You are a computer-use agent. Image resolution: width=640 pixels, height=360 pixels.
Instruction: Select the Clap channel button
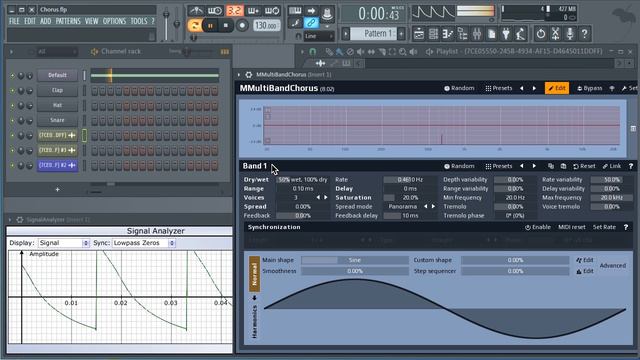coord(57,90)
